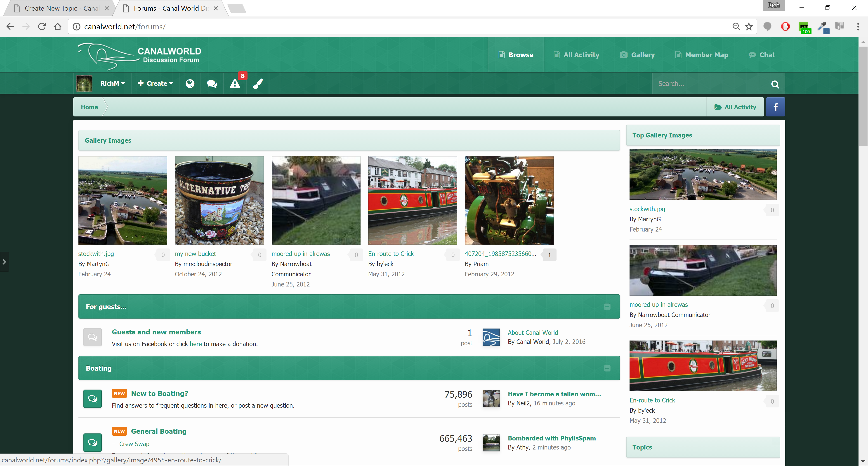Viewport: 868px width, 466px height.
Task: Open the Create dropdown menu
Action: click(x=155, y=83)
